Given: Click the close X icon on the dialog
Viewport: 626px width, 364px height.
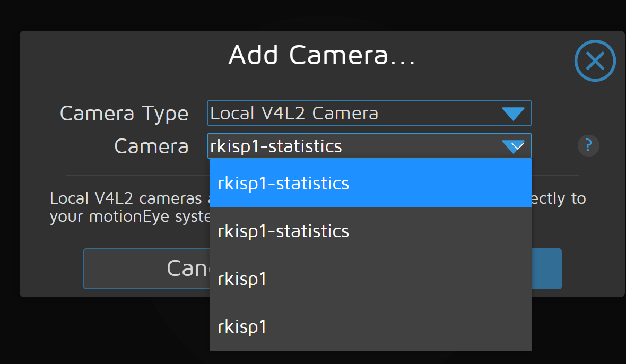Looking at the screenshot, I should (595, 60).
